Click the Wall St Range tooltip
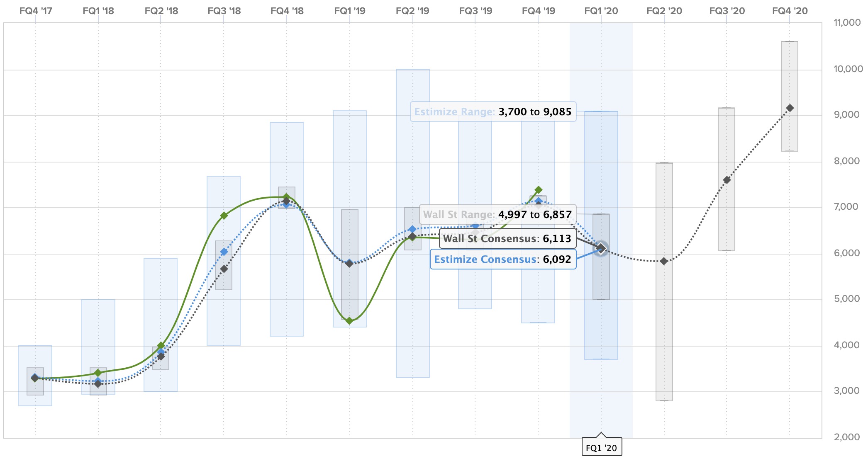 (497, 214)
